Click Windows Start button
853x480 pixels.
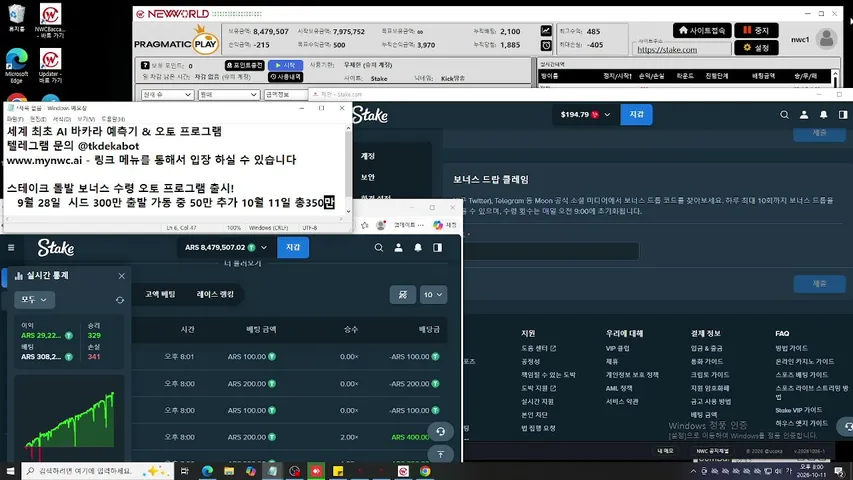point(10,471)
